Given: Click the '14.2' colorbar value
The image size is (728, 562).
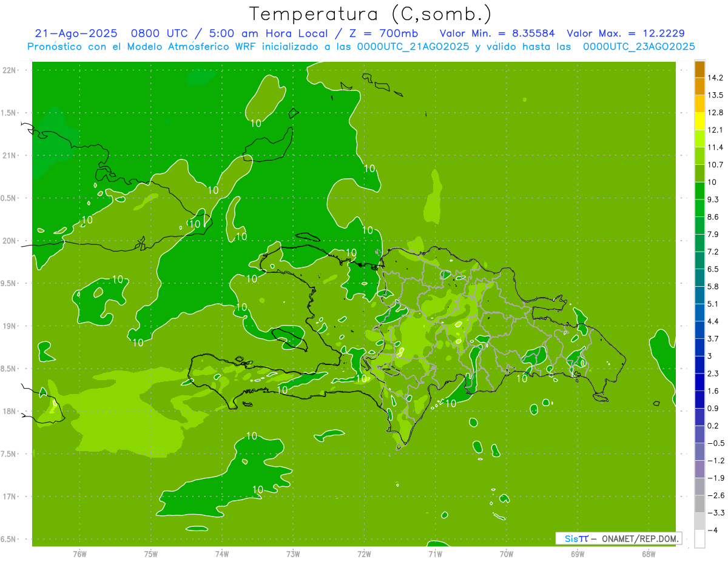Looking at the screenshot, I should click(x=715, y=78).
